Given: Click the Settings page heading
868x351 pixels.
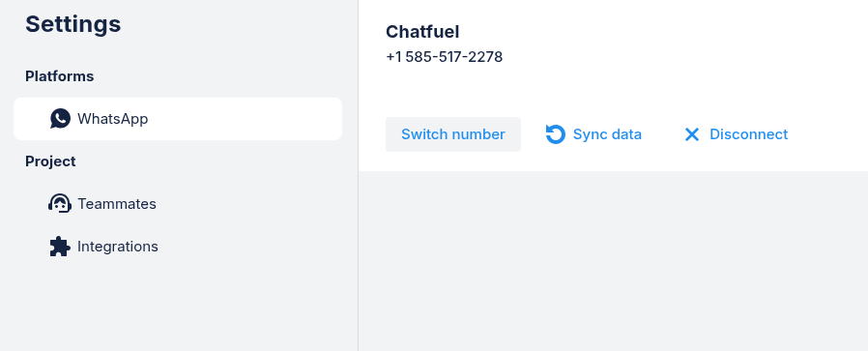Looking at the screenshot, I should tap(73, 24).
